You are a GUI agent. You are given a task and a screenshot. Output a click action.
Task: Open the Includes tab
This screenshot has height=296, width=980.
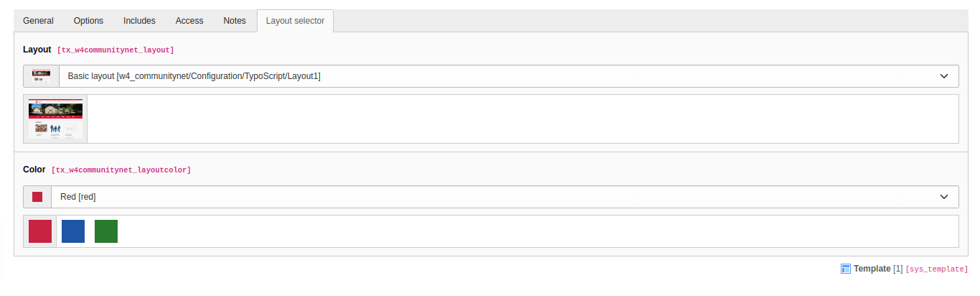(x=139, y=21)
